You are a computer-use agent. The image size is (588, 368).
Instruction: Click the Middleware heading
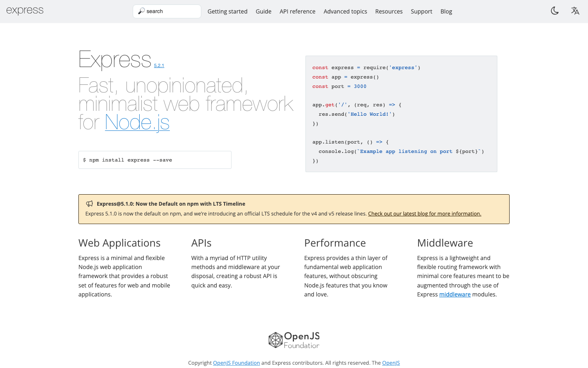tap(445, 243)
